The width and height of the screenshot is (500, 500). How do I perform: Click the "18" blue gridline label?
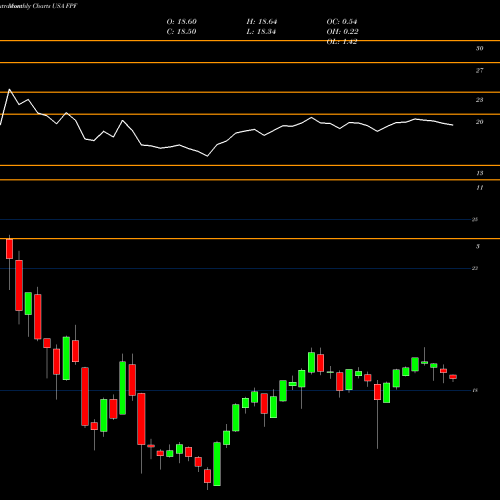[475, 390]
